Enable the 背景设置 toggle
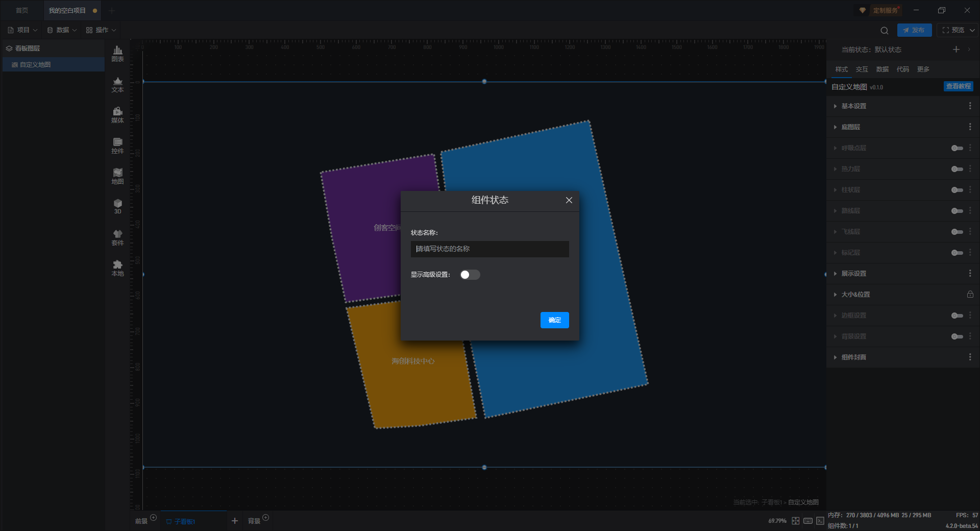980x531 pixels. [x=957, y=336]
